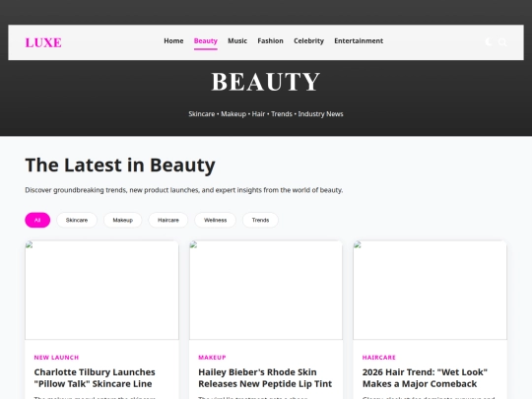Go to the Music section

pos(237,41)
